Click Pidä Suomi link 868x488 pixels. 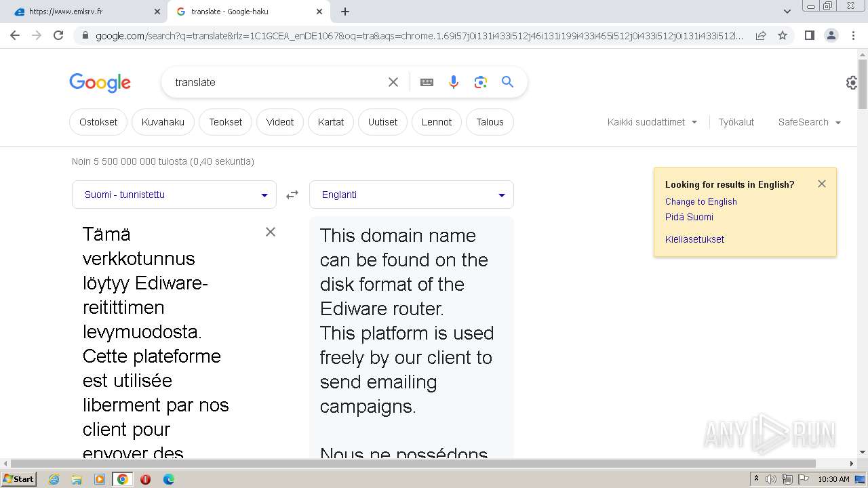pyautogui.click(x=689, y=217)
